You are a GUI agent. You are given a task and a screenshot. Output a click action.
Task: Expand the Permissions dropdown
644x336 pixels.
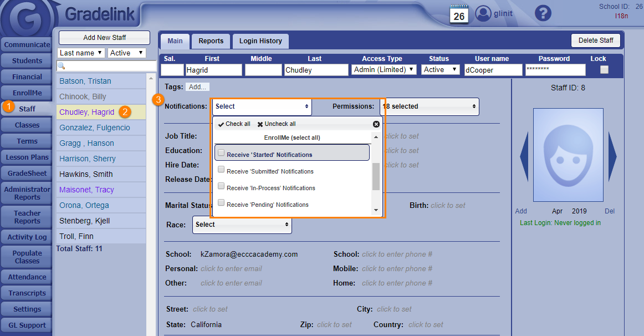[x=429, y=106]
